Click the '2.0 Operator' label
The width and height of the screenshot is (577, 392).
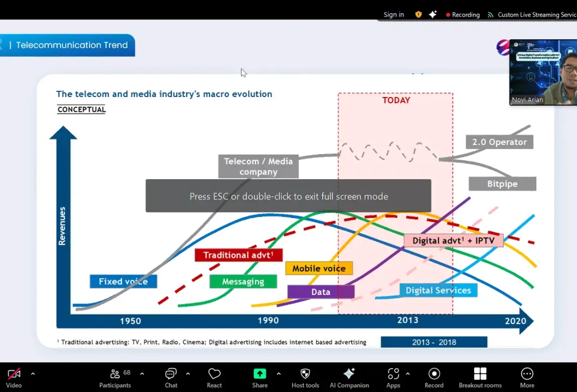coord(499,142)
